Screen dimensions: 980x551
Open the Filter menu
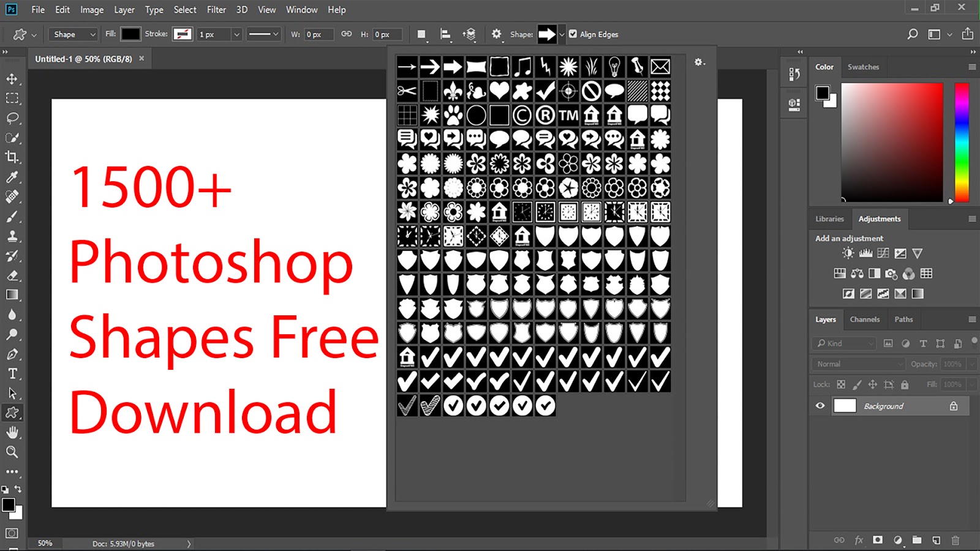point(216,10)
